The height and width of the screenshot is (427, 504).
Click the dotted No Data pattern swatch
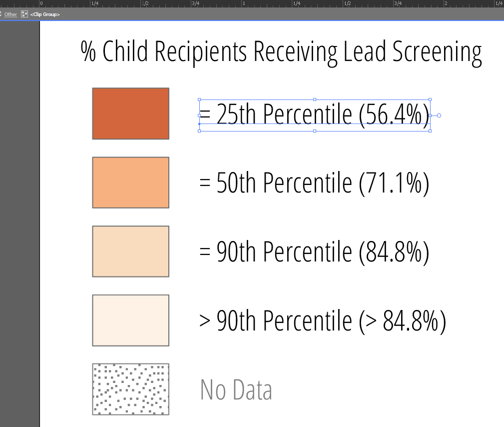pyautogui.click(x=131, y=389)
